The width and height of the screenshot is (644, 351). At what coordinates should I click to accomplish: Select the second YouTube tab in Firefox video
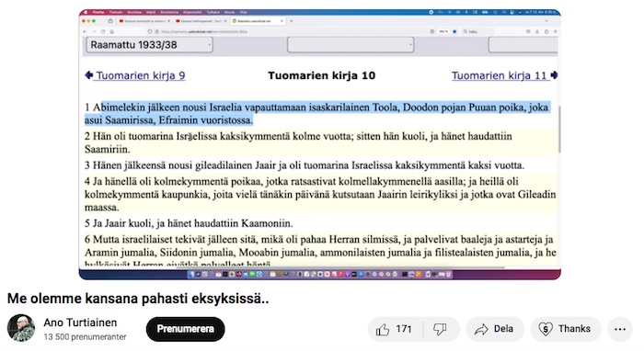pyautogui.click(x=201, y=20)
